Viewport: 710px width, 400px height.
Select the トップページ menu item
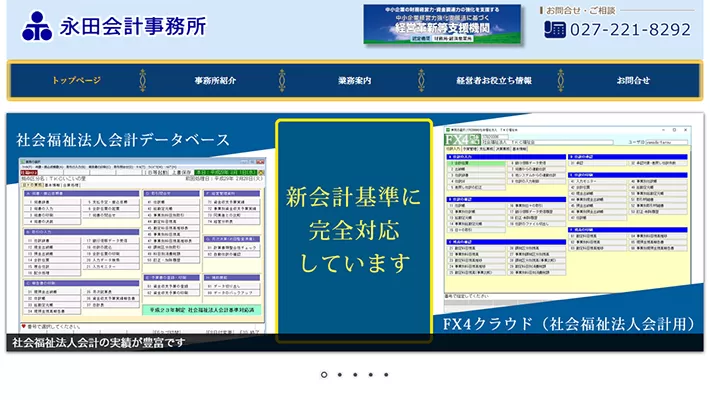click(x=77, y=81)
